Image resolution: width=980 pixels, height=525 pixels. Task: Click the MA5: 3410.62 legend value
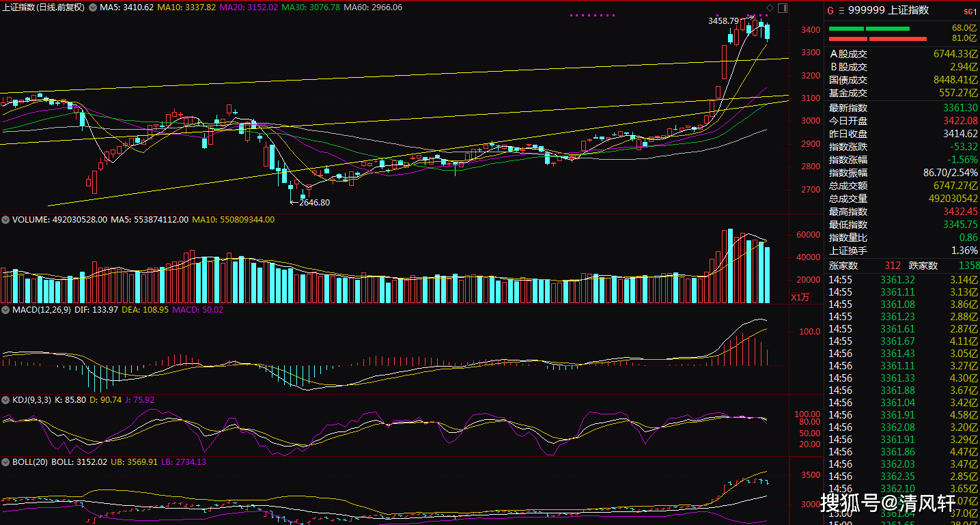tap(126, 8)
